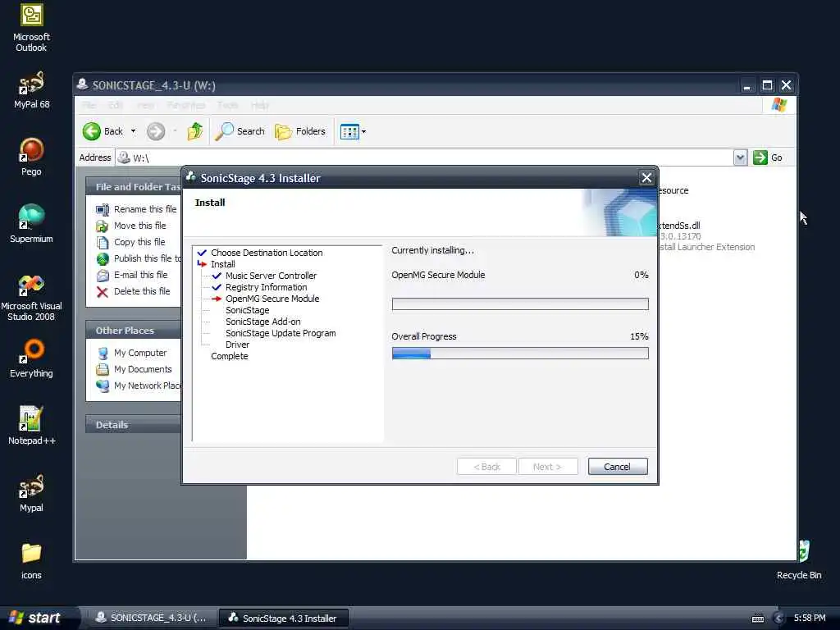Collapse the File and Folder Tasks panel
840x630 pixels.
coord(134,187)
